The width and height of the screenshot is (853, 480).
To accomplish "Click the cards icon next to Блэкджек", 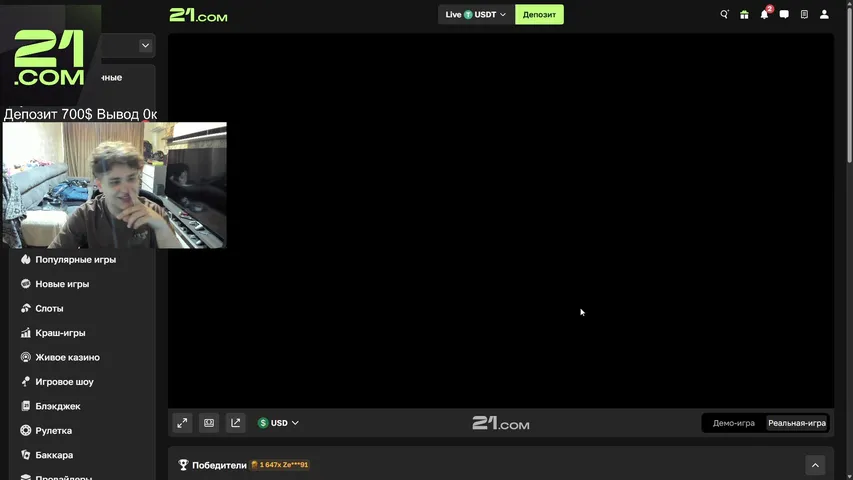I will (26, 406).
